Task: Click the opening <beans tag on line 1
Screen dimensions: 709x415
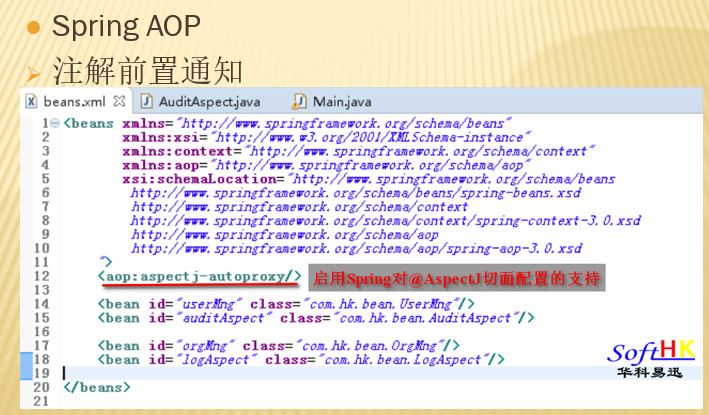Action: pyautogui.click(x=89, y=123)
